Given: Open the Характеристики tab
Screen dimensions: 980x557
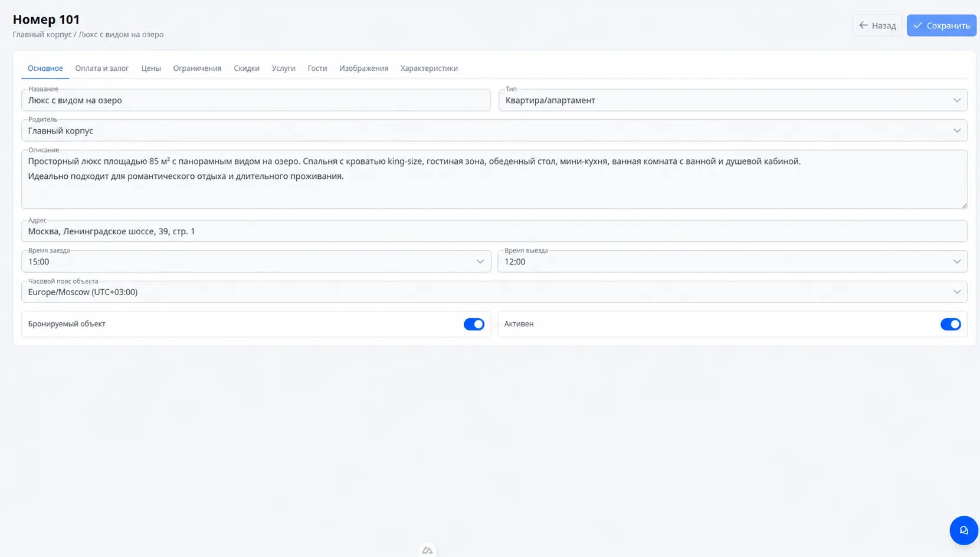Looking at the screenshot, I should tap(429, 68).
